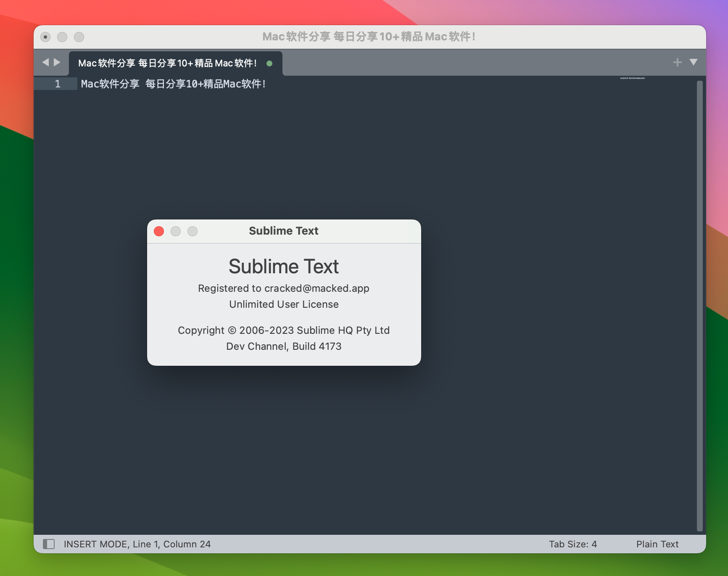Toggle the side bar icon in the status bar

tap(50, 544)
